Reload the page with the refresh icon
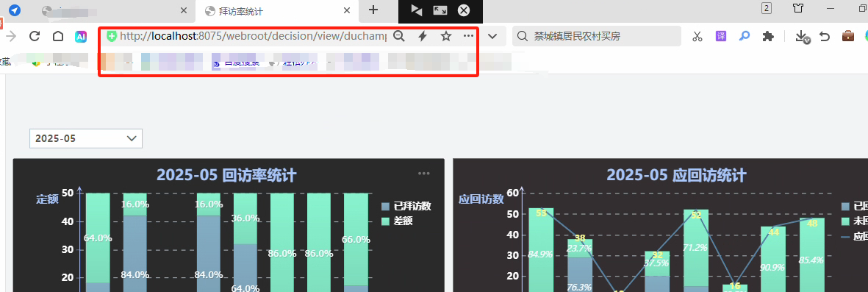This screenshot has width=868, height=292. click(x=35, y=37)
